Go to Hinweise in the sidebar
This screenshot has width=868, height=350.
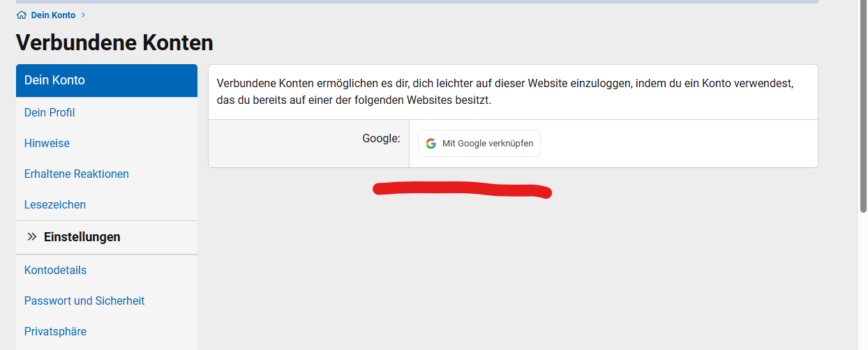(x=47, y=143)
